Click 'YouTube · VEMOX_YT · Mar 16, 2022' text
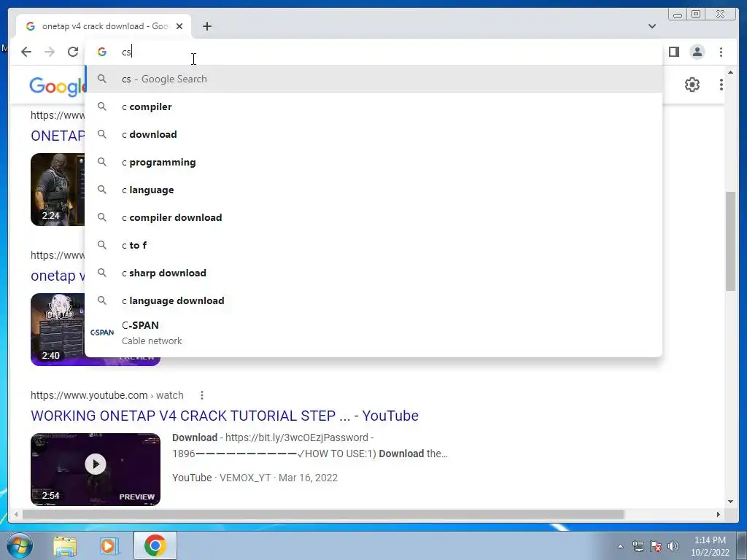 point(255,478)
